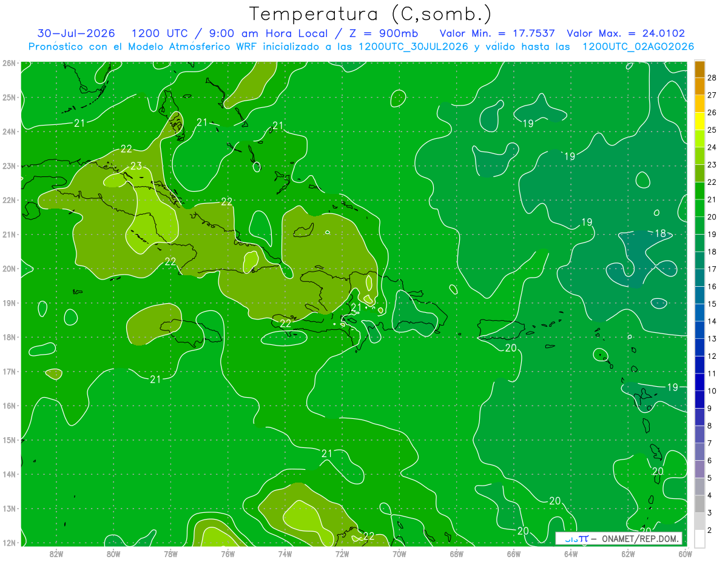Click the ONAMET/REP.DOM. logo label
Image resolution: width=728 pixels, height=562 pixels.
619,538
